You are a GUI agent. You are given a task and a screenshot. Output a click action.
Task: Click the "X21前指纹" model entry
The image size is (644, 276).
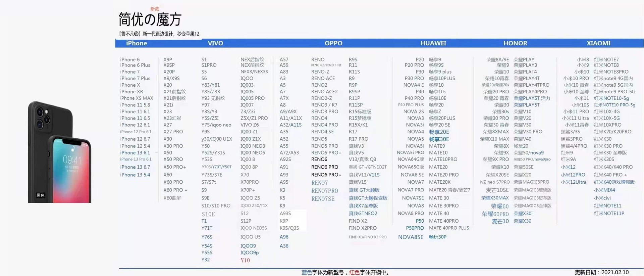(x=174, y=92)
